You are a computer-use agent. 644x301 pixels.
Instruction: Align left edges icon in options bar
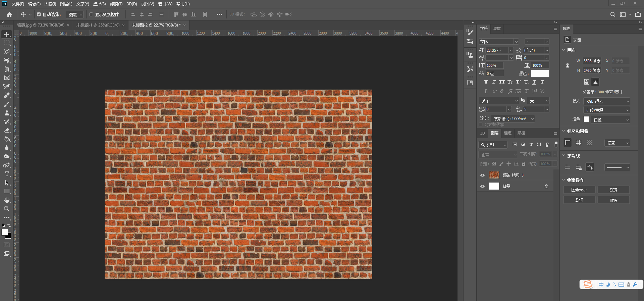(x=133, y=14)
